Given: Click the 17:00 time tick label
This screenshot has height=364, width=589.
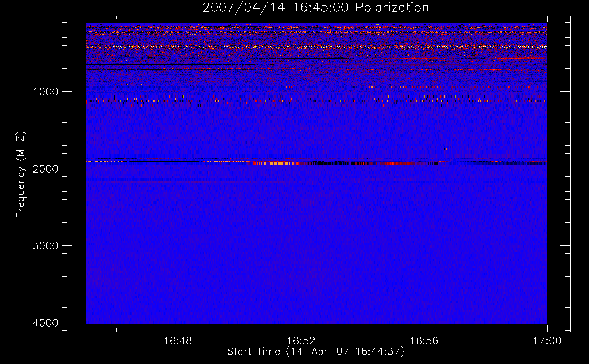Looking at the screenshot, I should pos(547,341).
